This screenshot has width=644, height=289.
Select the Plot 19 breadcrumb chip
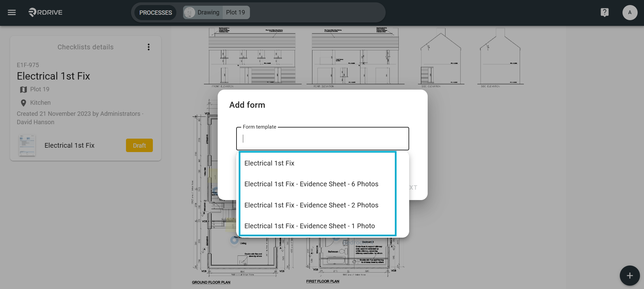236,12
